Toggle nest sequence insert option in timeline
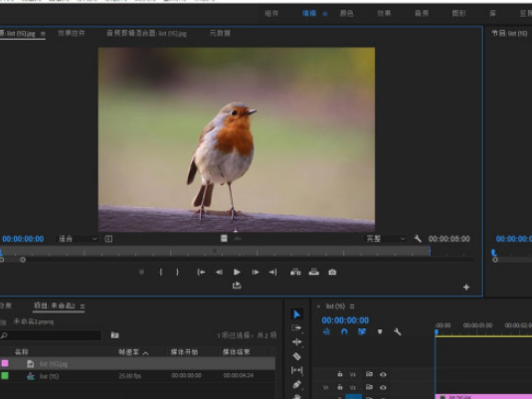Image resolution: width=532 pixels, height=399 pixels. 326,331
